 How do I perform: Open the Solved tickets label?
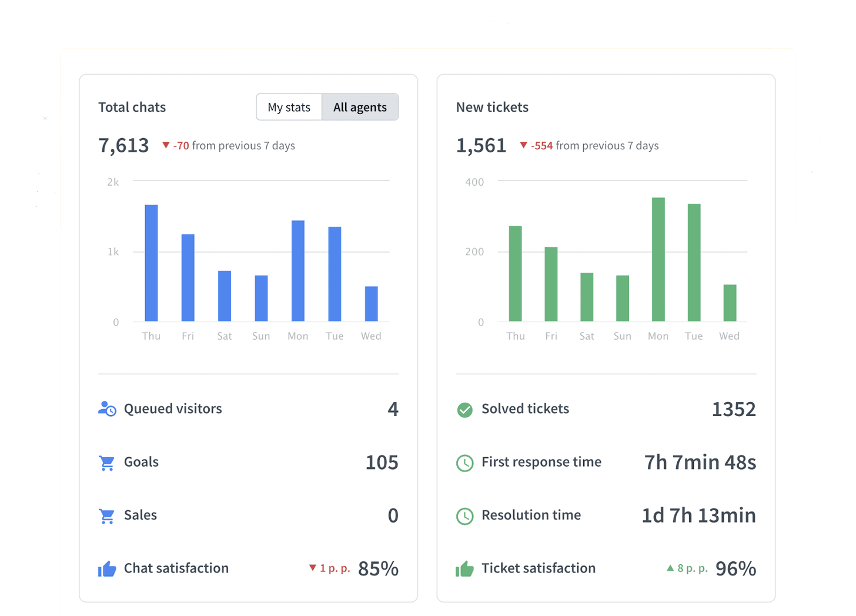tap(525, 409)
